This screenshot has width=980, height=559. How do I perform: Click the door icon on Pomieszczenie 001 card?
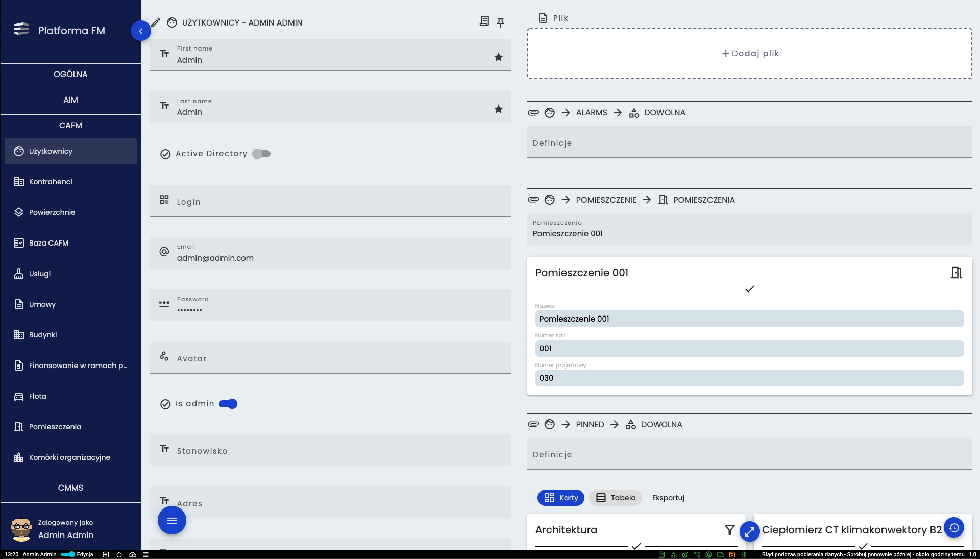point(957,273)
